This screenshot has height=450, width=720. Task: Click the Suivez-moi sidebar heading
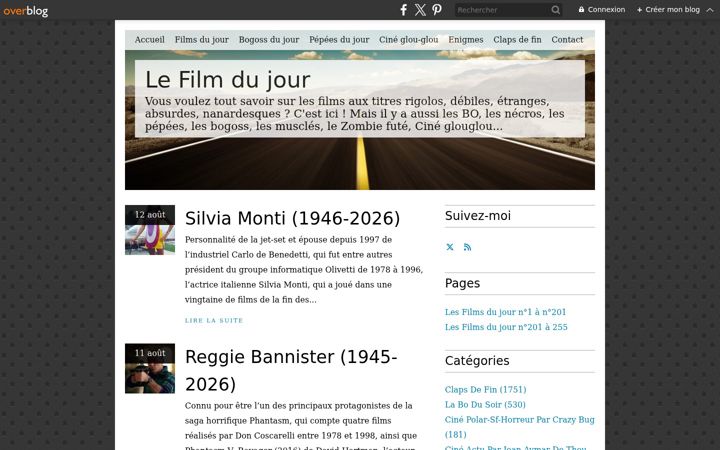[x=478, y=216]
